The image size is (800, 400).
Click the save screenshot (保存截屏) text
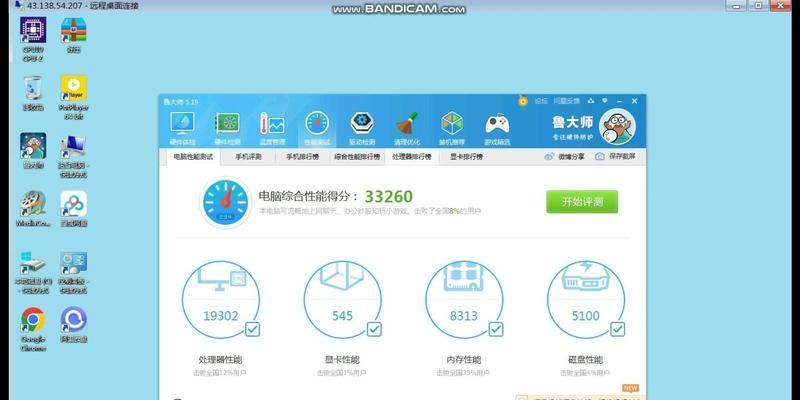[622, 157]
